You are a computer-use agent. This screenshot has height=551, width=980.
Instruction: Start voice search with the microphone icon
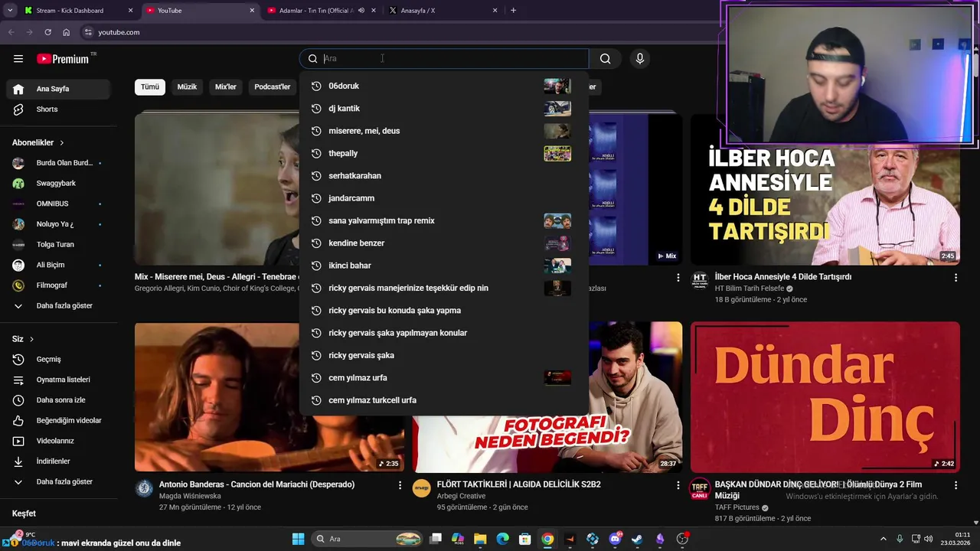640,59
